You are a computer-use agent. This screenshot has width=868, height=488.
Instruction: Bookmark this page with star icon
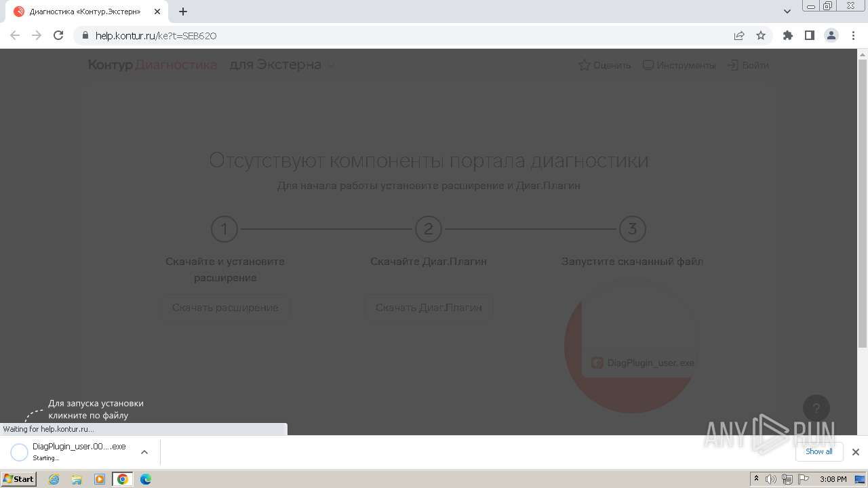(761, 36)
